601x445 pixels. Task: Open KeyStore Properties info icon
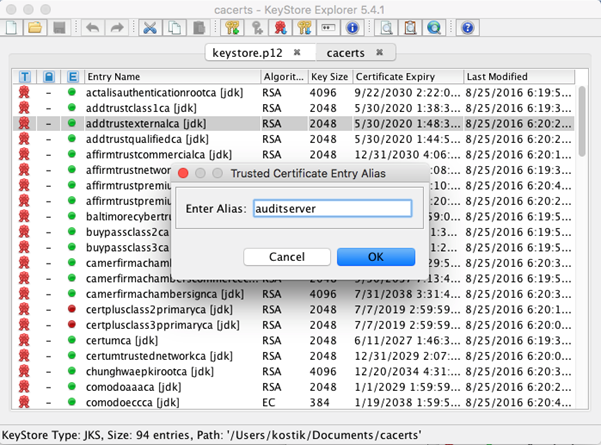pos(352,28)
